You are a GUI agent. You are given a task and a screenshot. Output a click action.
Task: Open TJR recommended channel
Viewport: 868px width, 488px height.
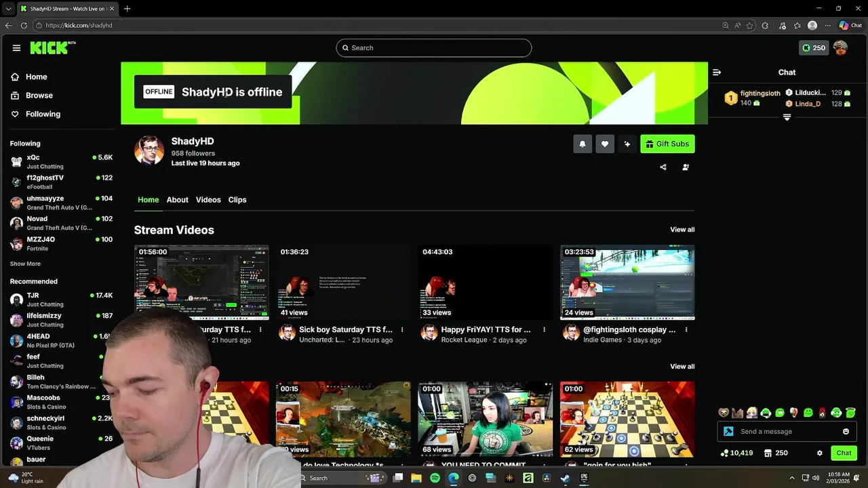coord(61,300)
